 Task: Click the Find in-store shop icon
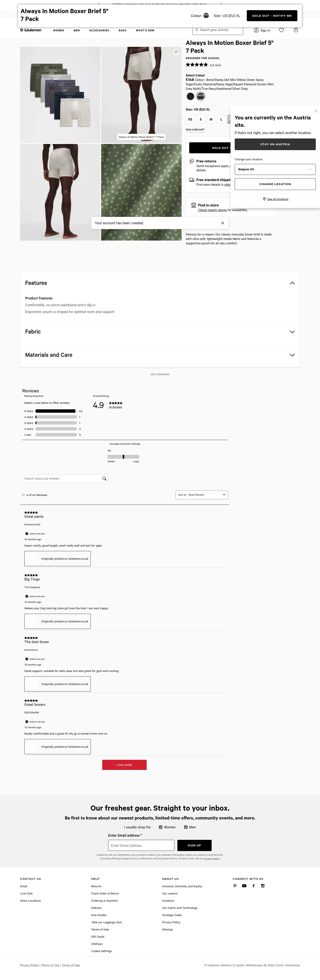(193, 205)
